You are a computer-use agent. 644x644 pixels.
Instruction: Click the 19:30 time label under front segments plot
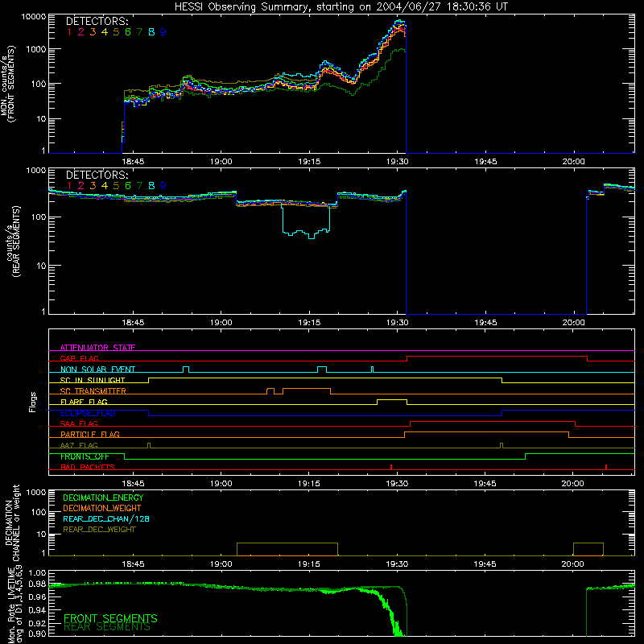point(397,162)
